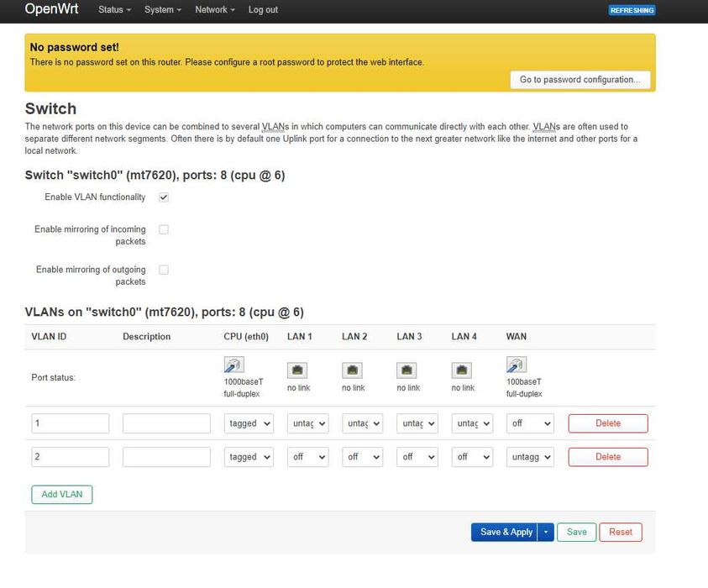Screen dimensions: 708x588
Task: Focus the VLAN ID field containing 2
Action: coord(71,457)
